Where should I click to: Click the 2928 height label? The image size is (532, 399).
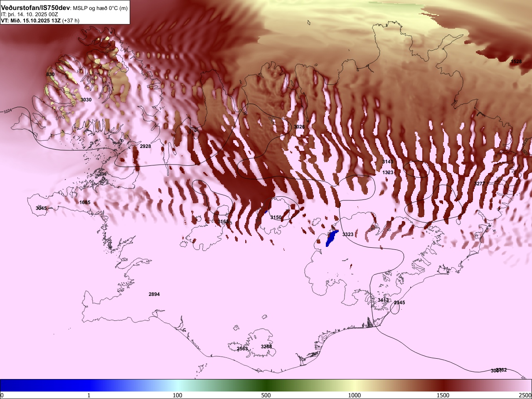coord(145,146)
